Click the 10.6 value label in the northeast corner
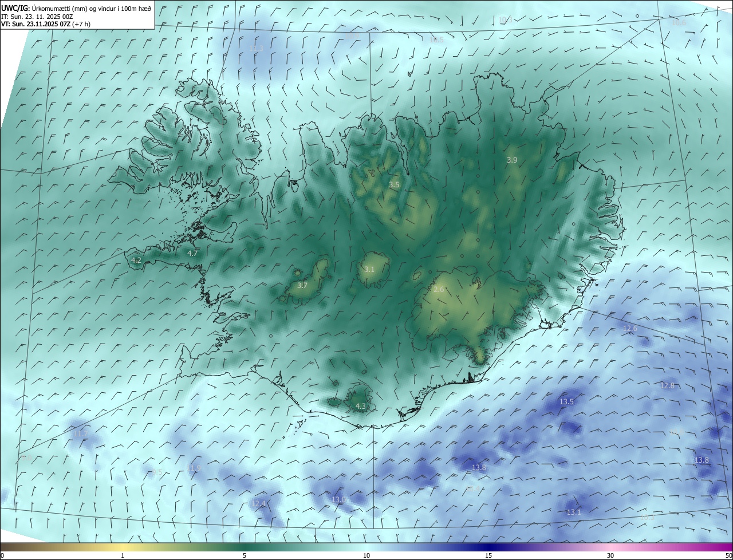Image resolution: width=733 pixels, height=560 pixels. pyautogui.click(x=679, y=23)
